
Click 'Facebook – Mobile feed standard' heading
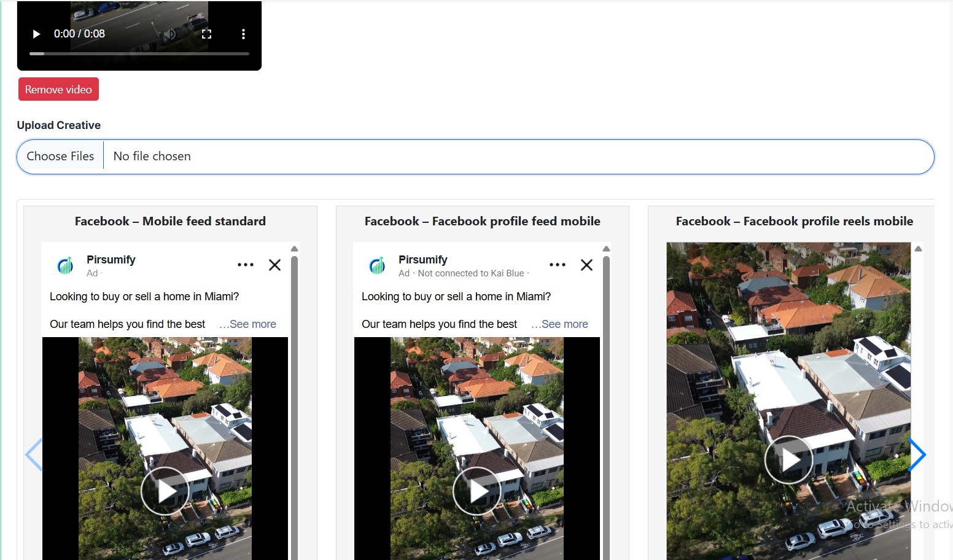pyautogui.click(x=170, y=221)
